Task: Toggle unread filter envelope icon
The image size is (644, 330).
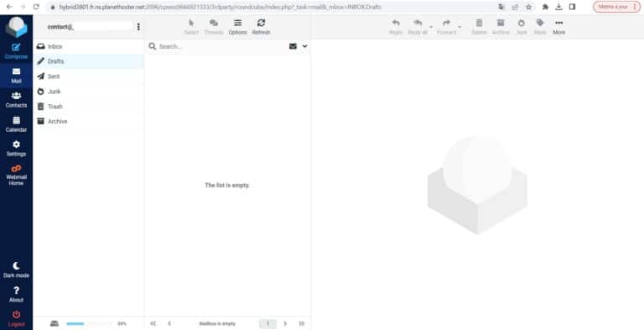Action: 293,46
